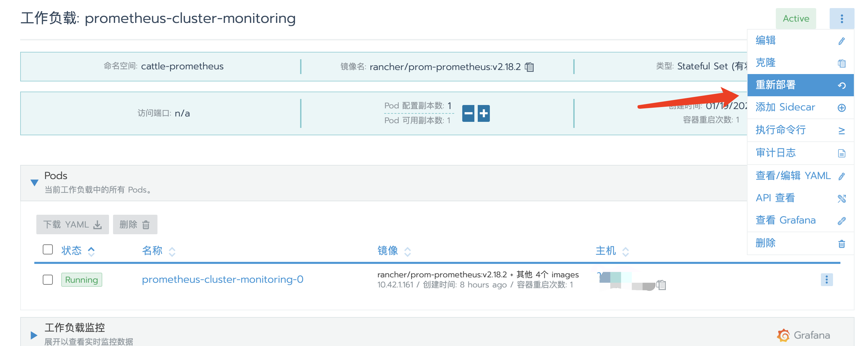Sort pods by 名称 column
868x346 pixels.
click(158, 251)
